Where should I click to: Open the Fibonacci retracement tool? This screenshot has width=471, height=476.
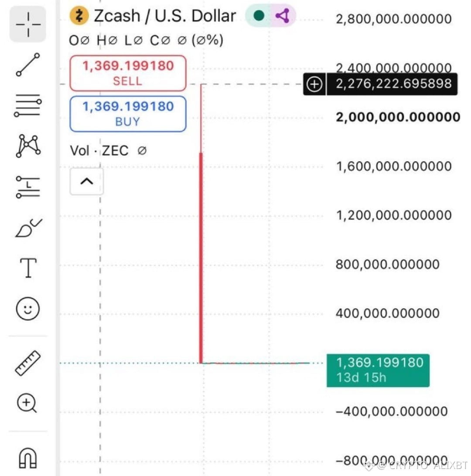[x=28, y=105]
